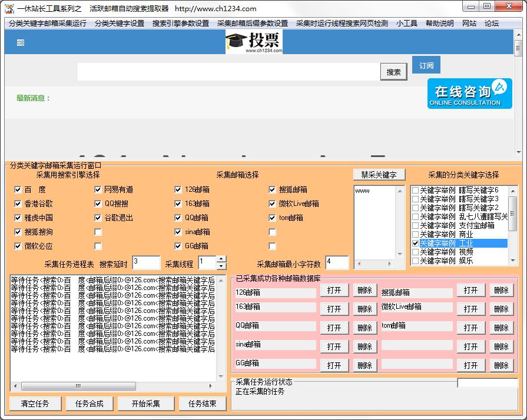Image resolution: width=527 pixels, height=420 pixels.
Task: Open the 小工具 menu
Action: click(x=407, y=24)
